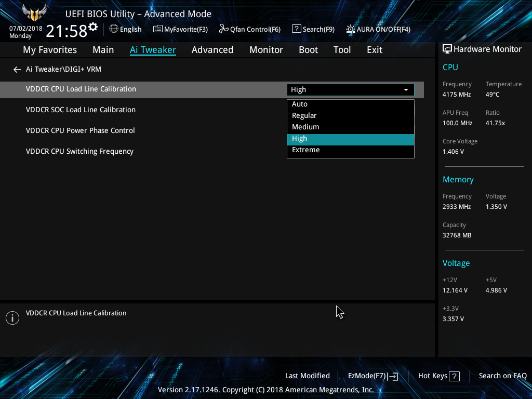Select Auto in the dropdown list
The height and width of the screenshot is (399, 532).
point(351,104)
